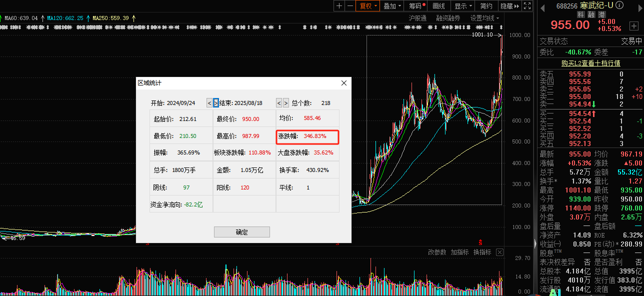Viewport: 644px width, 296px height.
Task: Click the info icon beside 寒武纪-U
Action: point(619,5)
